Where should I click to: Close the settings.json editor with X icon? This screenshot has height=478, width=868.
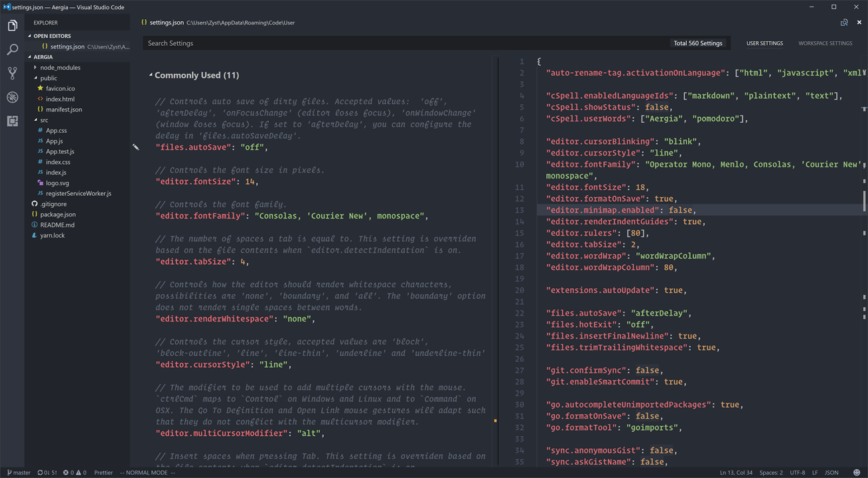859,23
